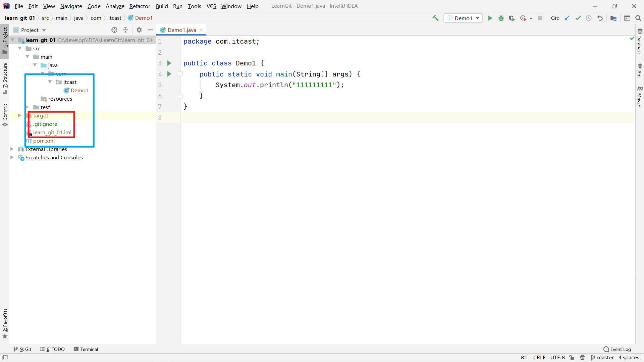Image resolution: width=644 pixels, height=362 pixels.
Task: Open the Event Log
Action: point(617,349)
